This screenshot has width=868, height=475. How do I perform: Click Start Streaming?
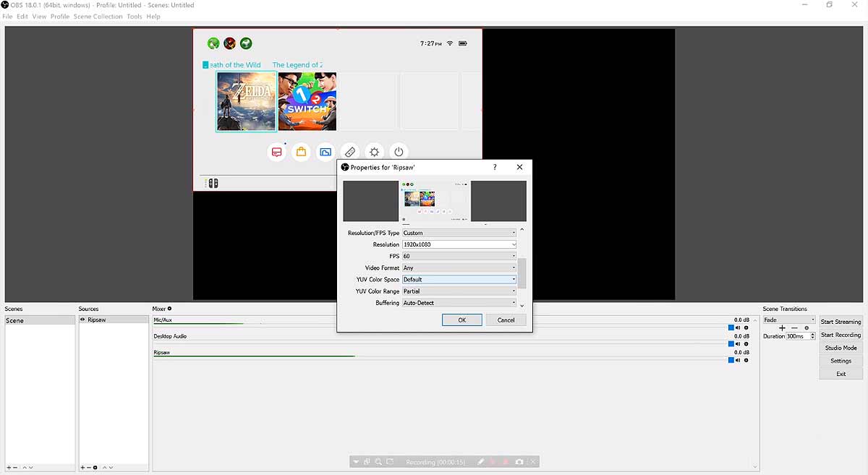pyautogui.click(x=841, y=322)
